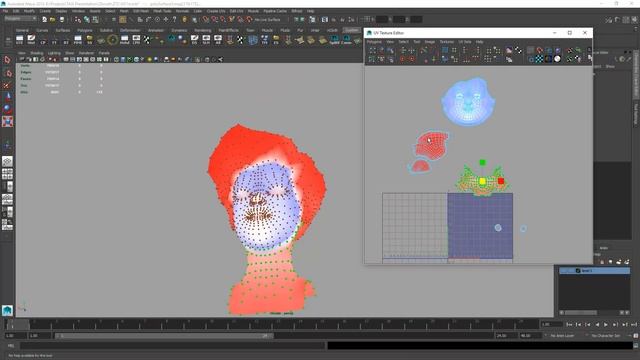Click the current frame input field
This screenshot has height=360, width=640.
(x=551, y=324)
